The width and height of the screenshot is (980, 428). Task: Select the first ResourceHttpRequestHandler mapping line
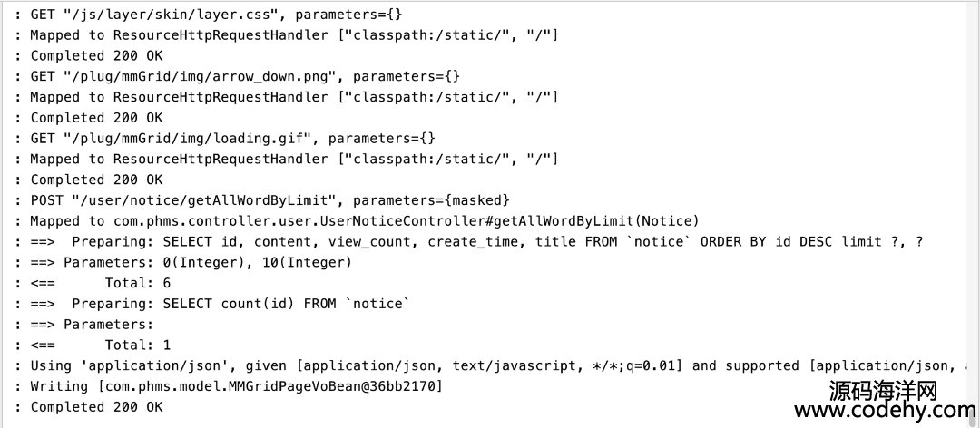point(286,35)
